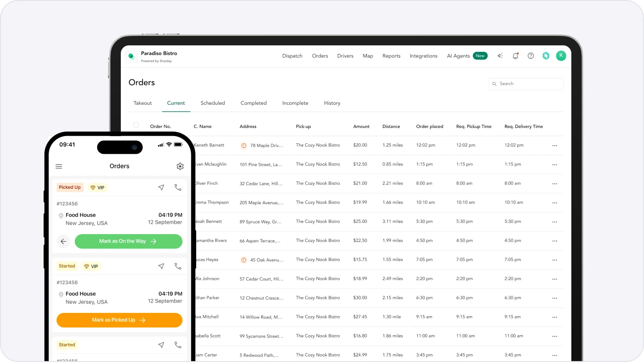The width and height of the screenshot is (644, 362).
Task: Open the notifications bell
Action: pyautogui.click(x=515, y=56)
